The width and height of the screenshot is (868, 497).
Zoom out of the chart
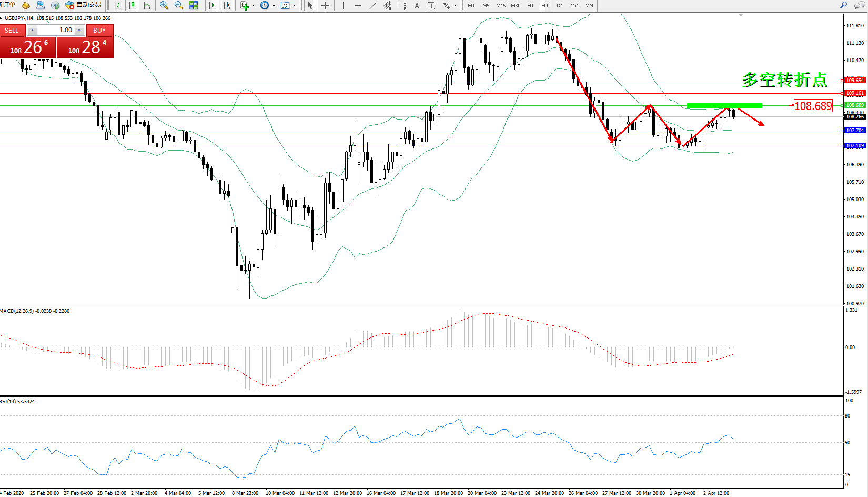click(x=179, y=5)
